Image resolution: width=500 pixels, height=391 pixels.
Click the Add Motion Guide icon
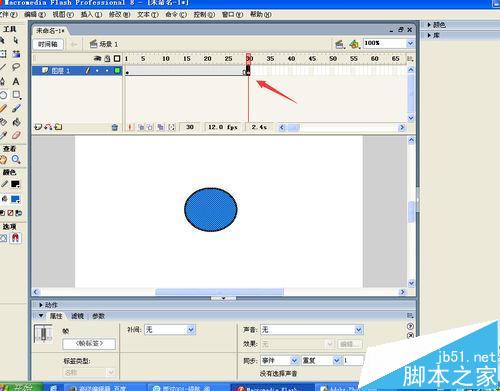[x=48, y=127]
